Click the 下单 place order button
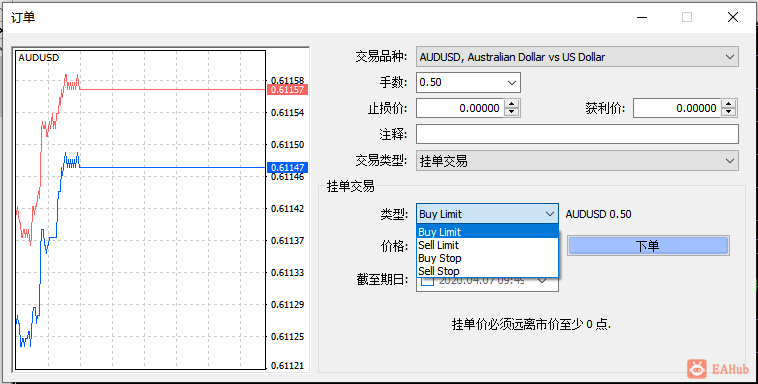Viewport: 758px width, 384px height. tap(648, 246)
